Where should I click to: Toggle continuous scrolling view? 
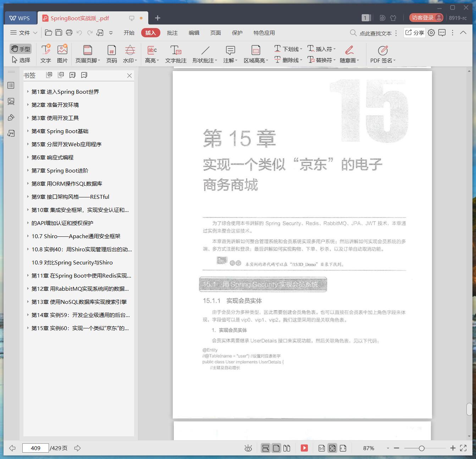266,448
